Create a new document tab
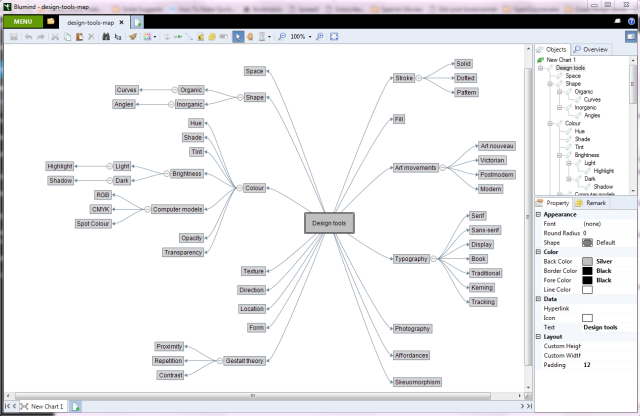Screen dimensions: 640x416 pos(137,22)
